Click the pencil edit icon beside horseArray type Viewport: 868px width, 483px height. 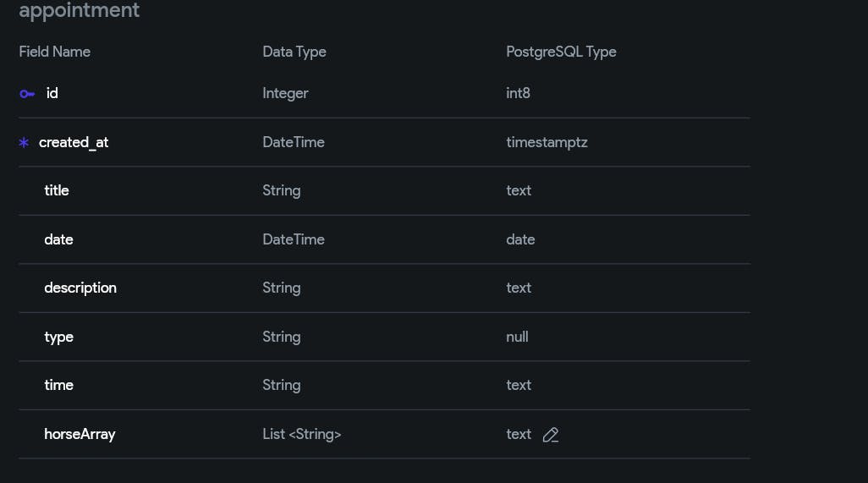tap(551, 435)
